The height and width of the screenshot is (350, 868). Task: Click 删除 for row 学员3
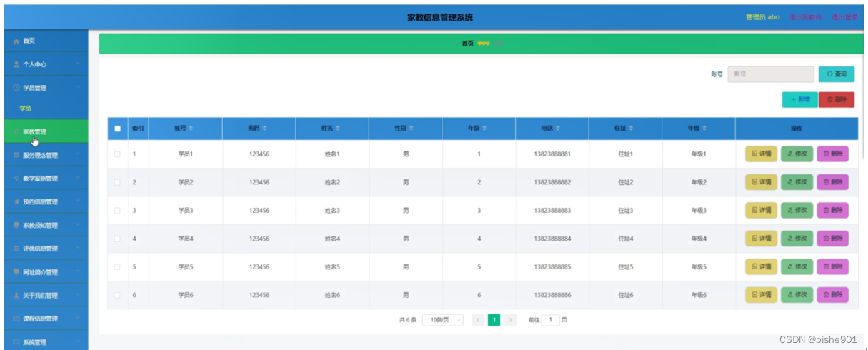[833, 211]
